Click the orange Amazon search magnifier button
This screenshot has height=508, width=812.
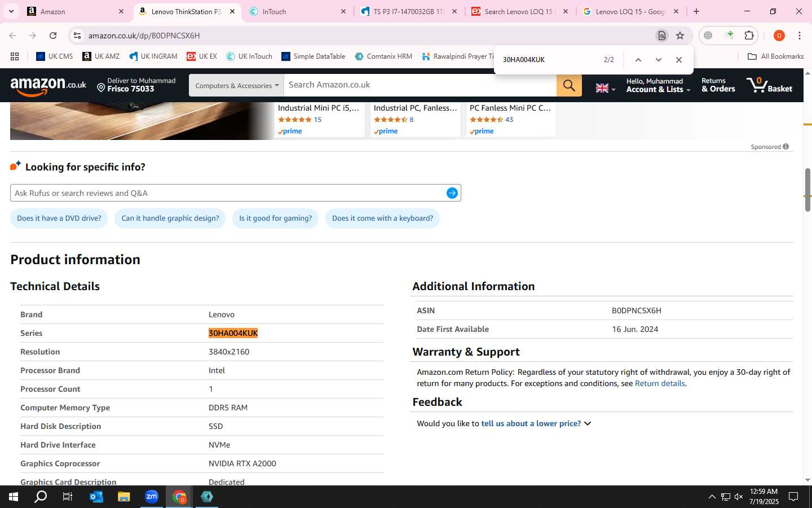point(569,85)
